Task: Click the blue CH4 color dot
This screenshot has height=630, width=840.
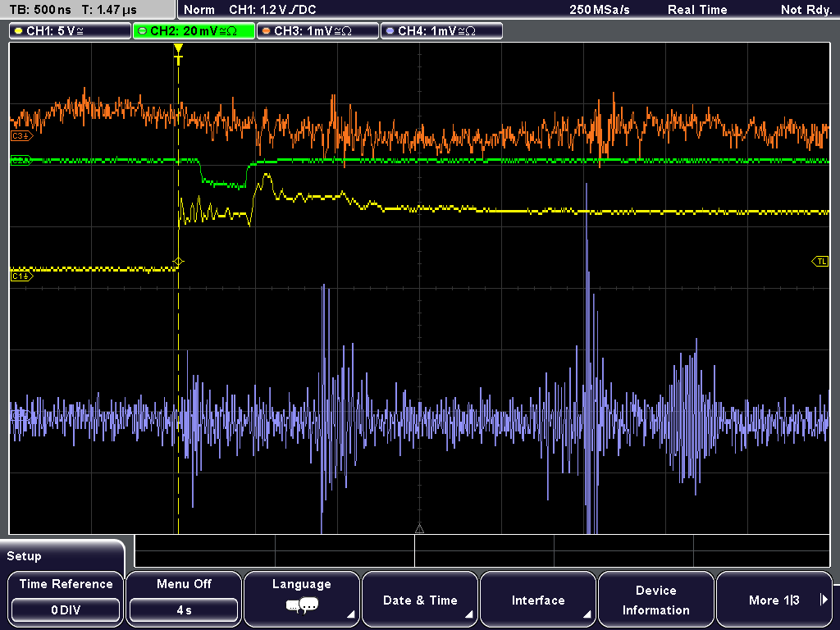Action: point(390,31)
